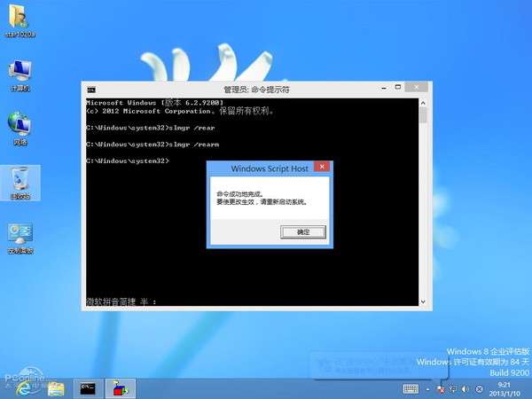Click the 2012 Microsoft Corporation copyright line
This screenshot has width=532, height=399.
pos(179,111)
